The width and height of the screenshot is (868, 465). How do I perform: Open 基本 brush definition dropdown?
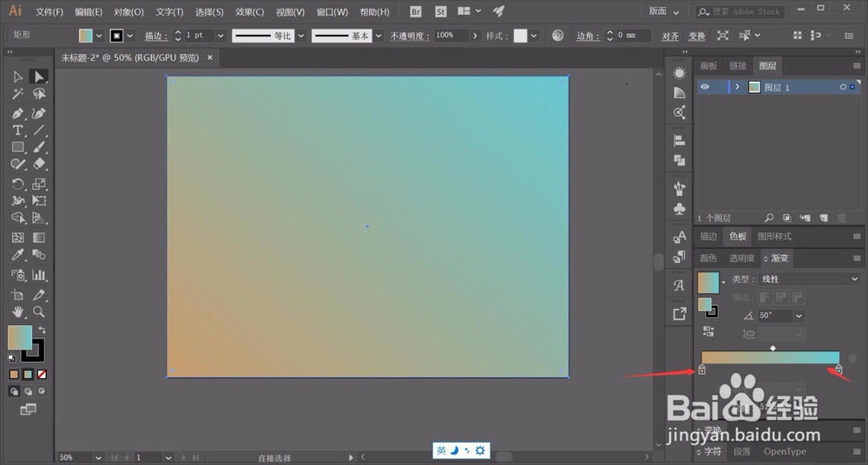tap(378, 36)
